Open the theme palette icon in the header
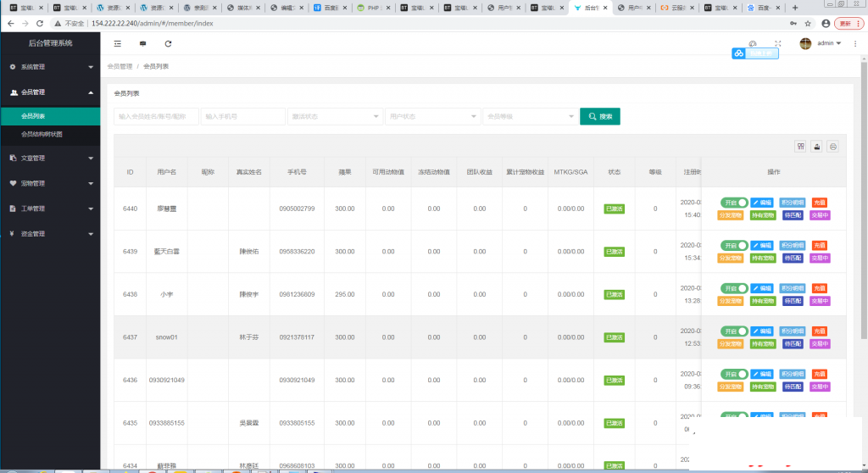 tap(752, 43)
